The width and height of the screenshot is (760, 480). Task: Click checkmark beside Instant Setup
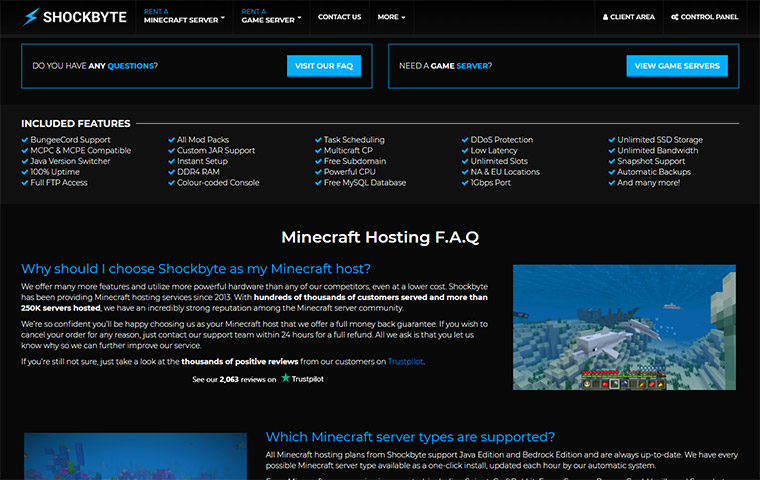(171, 161)
